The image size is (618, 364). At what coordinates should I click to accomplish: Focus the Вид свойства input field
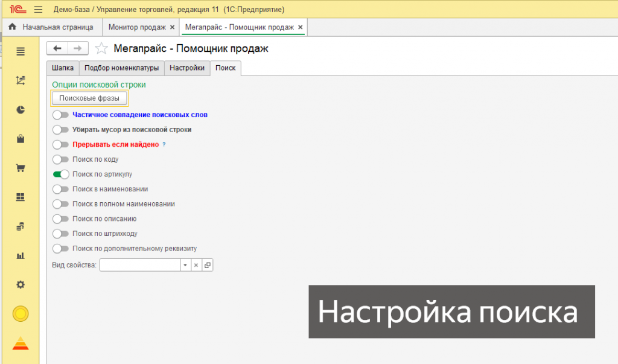(x=140, y=265)
